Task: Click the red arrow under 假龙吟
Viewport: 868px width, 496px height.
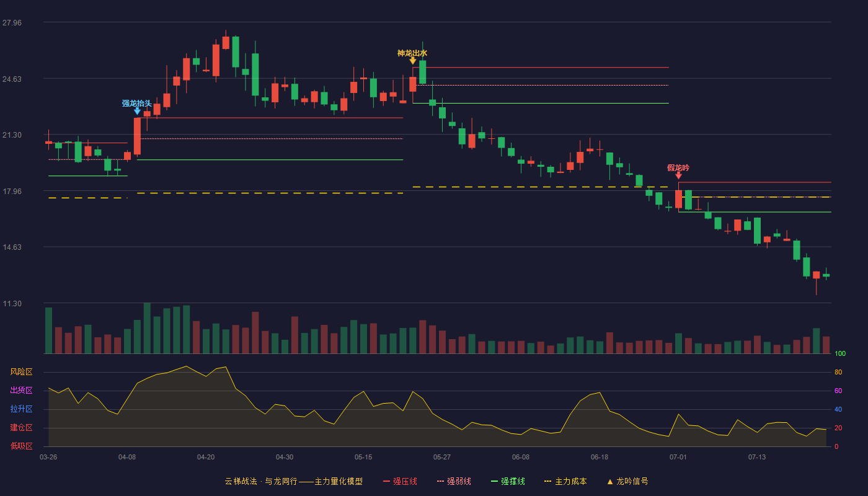Action: coord(678,175)
